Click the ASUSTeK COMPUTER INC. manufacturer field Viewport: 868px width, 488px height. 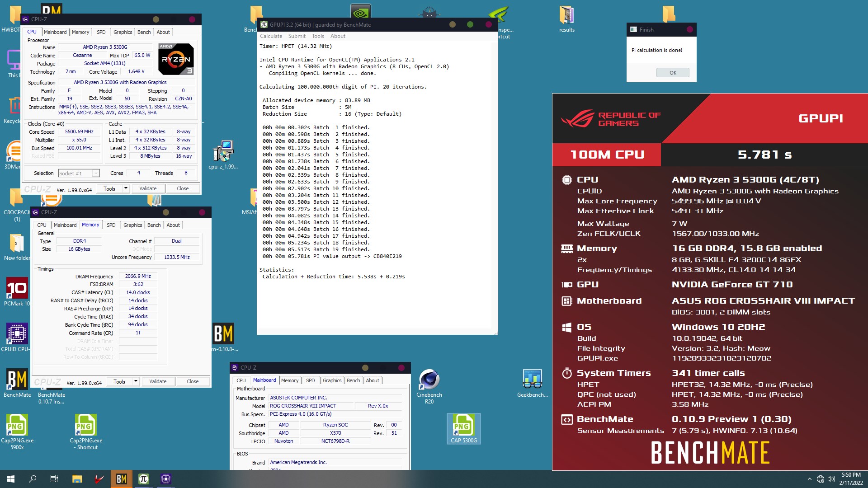335,398
